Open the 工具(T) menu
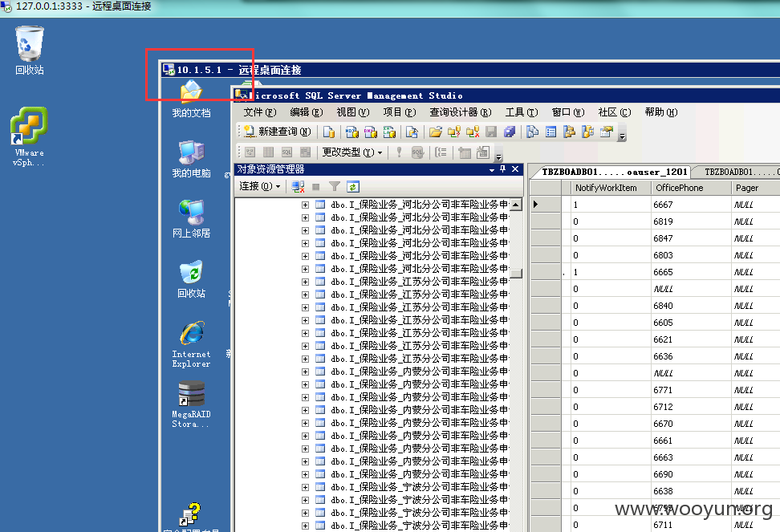This screenshot has height=532, width=780. 522,112
